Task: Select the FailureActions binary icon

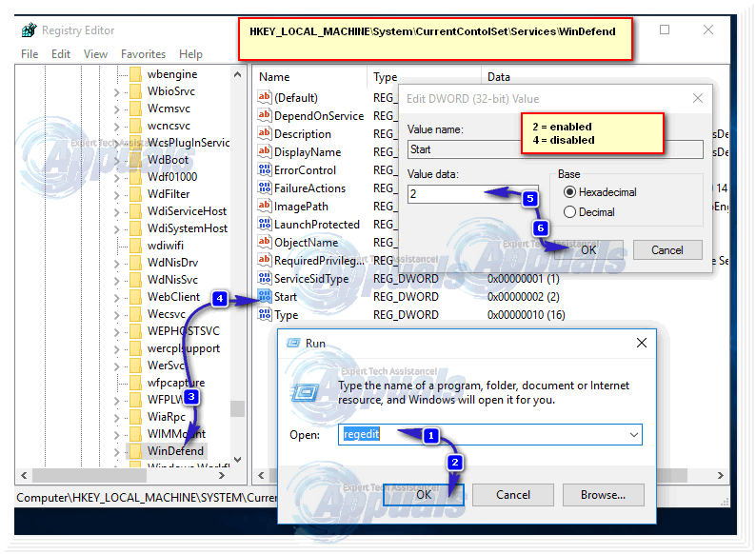Action: (264, 188)
